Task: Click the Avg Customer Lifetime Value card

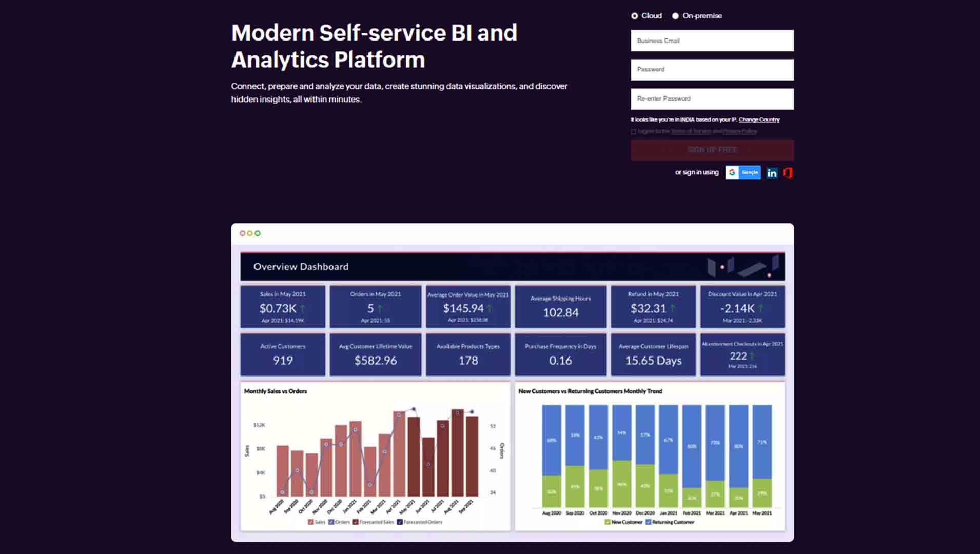Action: [x=375, y=355]
